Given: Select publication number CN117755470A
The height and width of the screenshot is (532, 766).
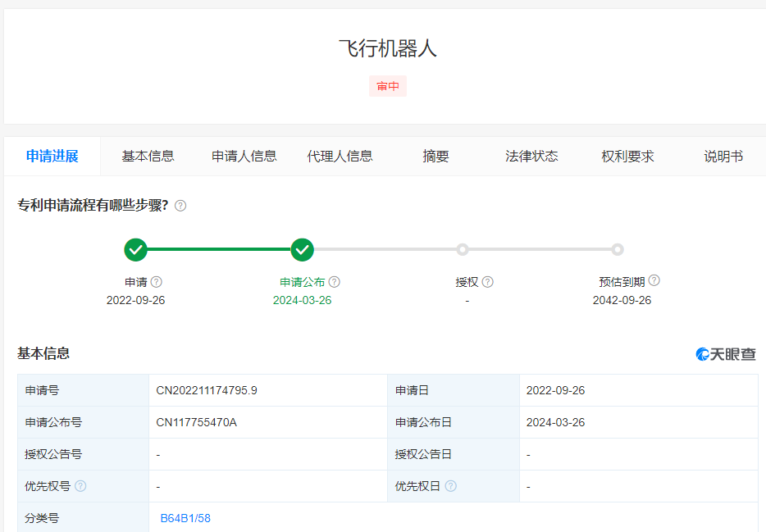Looking at the screenshot, I should pos(196,423).
